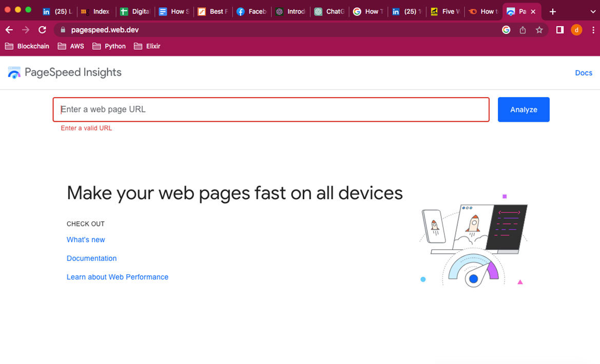The image size is (600, 364).
Task: Click the share page icon
Action: pos(522,30)
